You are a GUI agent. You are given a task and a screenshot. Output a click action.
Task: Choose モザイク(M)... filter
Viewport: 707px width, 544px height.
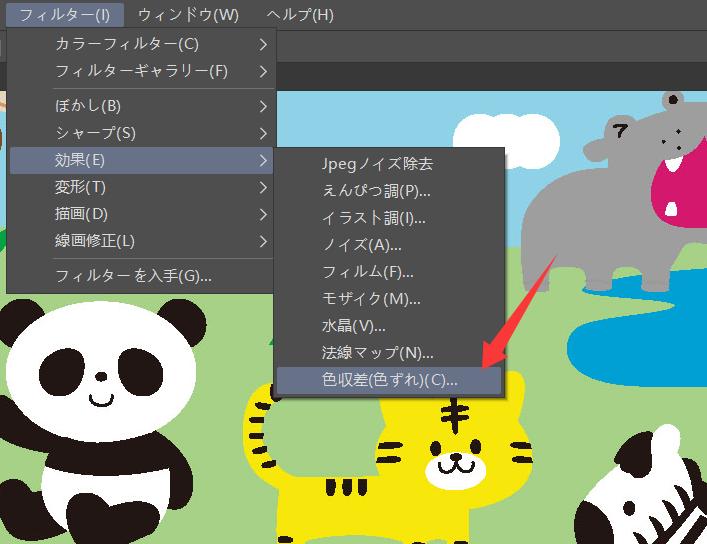click(x=389, y=299)
